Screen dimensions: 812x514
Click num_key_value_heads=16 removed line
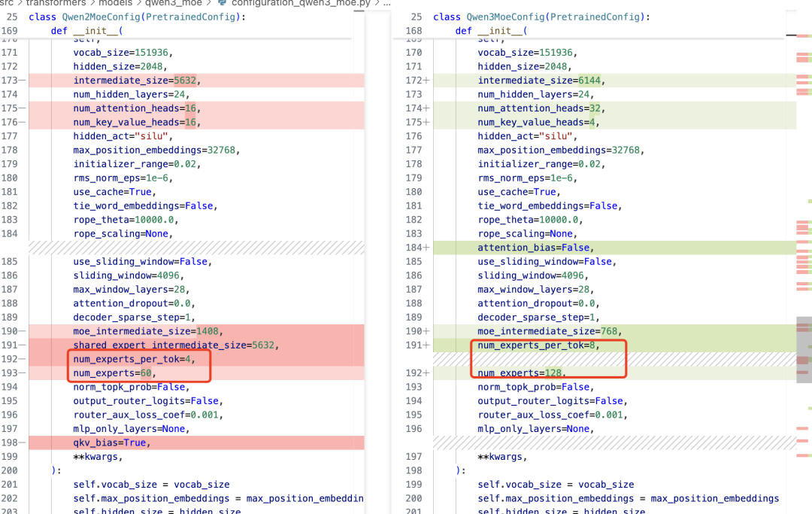137,122
